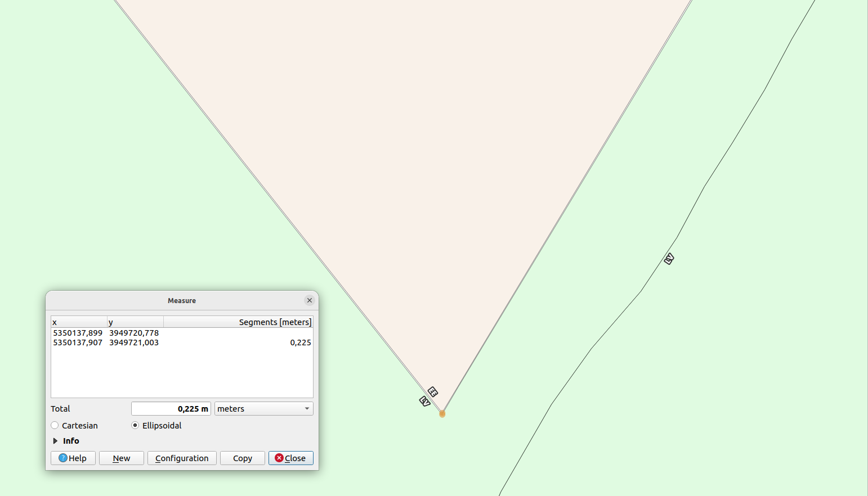Open the meters unit dropdown

point(263,409)
